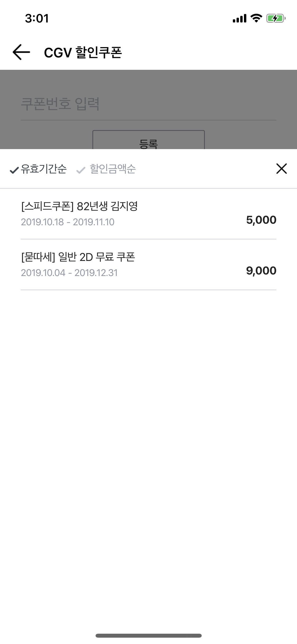Image resolution: width=297 pixels, height=644 pixels.
Task: Click the checkmark beside 유효기간순
Action: click(x=14, y=171)
